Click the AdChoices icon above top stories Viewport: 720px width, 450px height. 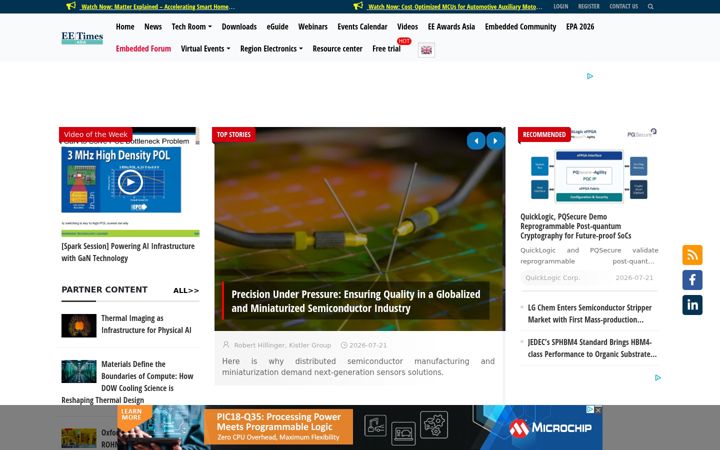tap(590, 76)
